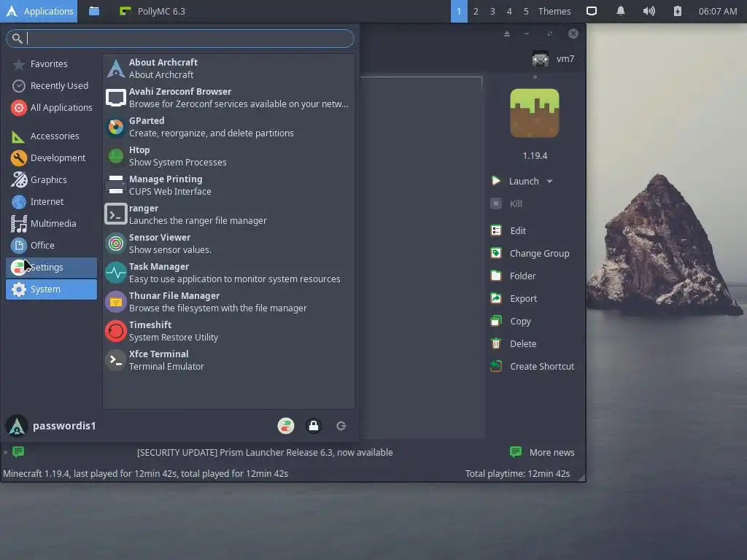
Task: Open Xfce Terminal
Action: tap(228, 360)
